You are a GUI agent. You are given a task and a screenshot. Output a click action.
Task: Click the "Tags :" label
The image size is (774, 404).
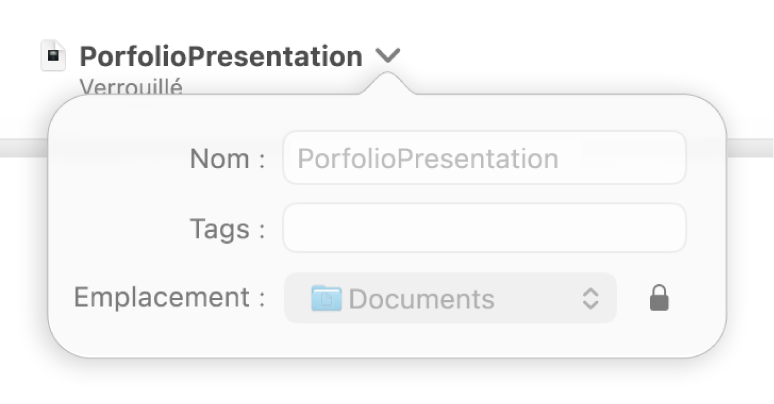tap(227, 230)
